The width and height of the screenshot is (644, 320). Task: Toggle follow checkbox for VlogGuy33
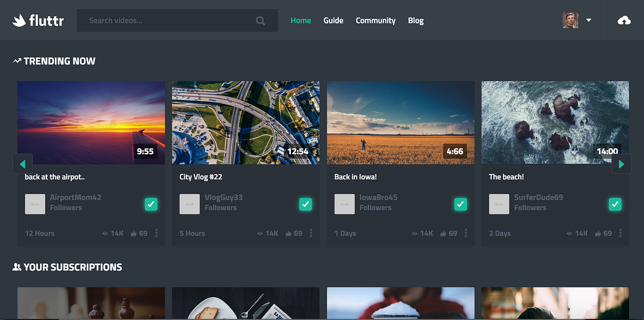click(305, 204)
